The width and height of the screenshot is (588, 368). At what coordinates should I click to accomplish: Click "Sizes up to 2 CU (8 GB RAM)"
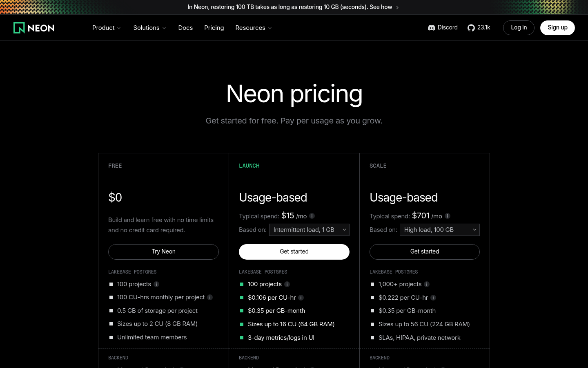[157, 324]
